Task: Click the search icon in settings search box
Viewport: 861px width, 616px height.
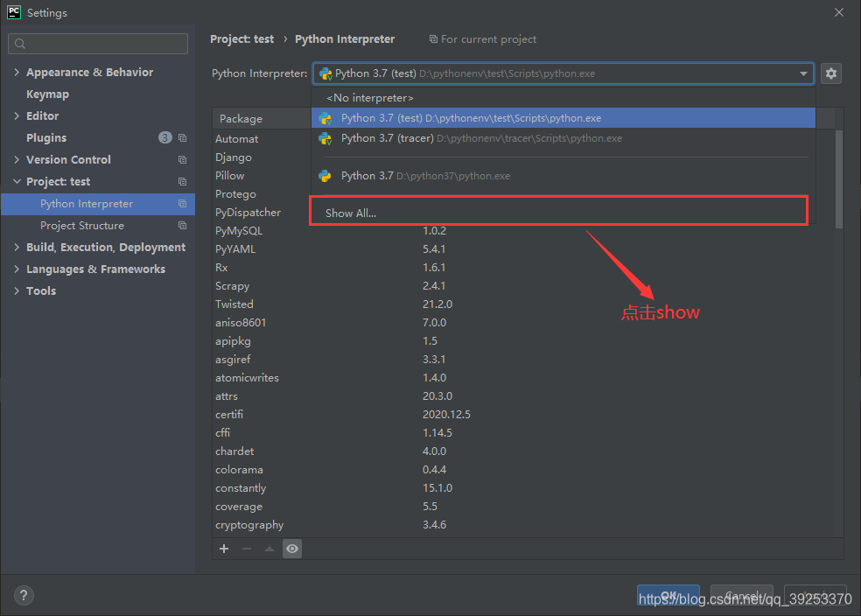Action: click(20, 44)
